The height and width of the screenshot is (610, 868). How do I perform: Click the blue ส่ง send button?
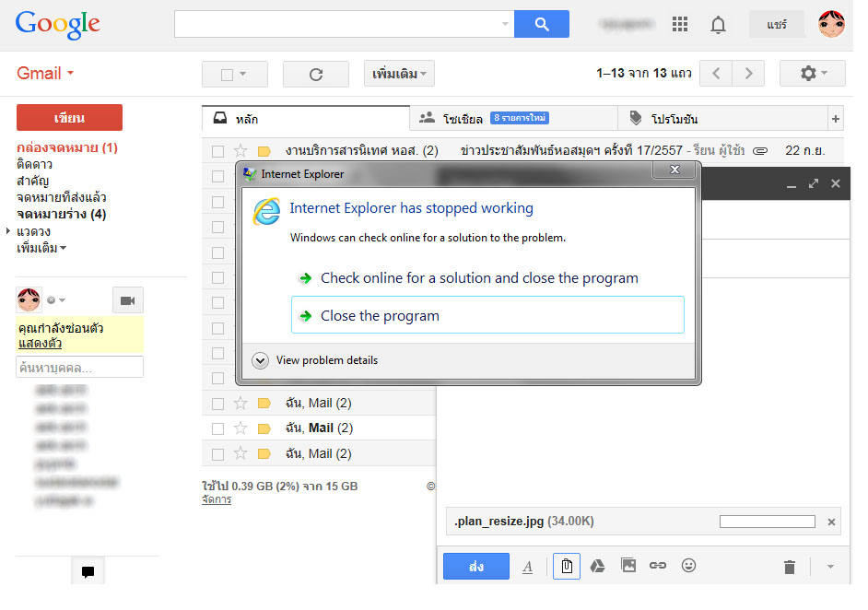pyautogui.click(x=476, y=567)
